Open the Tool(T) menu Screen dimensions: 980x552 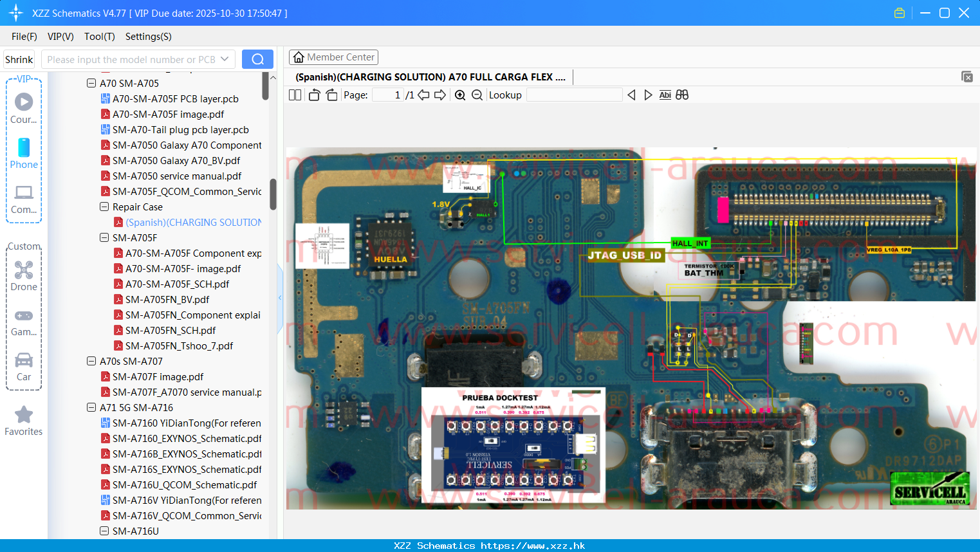(99, 36)
